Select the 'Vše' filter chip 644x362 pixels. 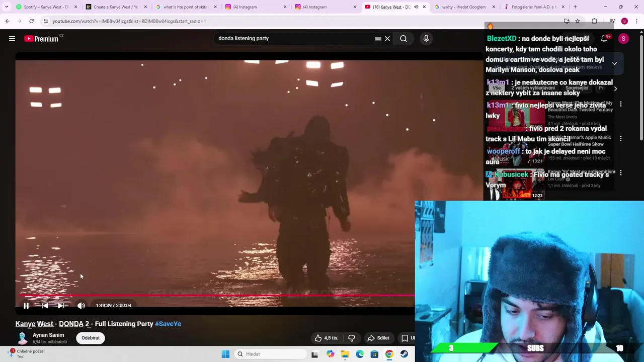tap(497, 88)
